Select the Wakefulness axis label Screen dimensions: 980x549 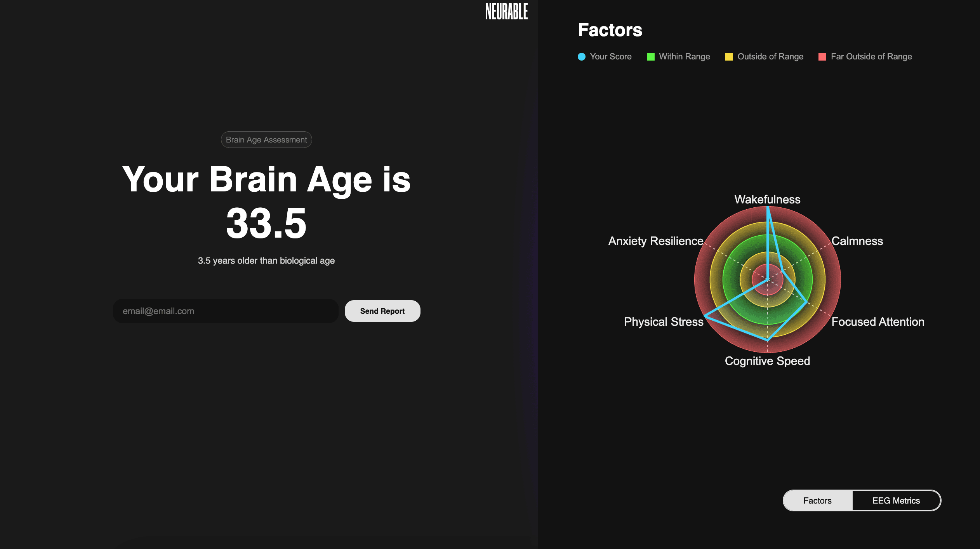[767, 199]
